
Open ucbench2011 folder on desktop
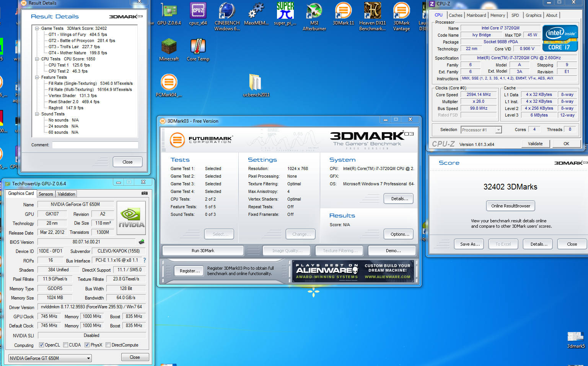tap(256, 86)
